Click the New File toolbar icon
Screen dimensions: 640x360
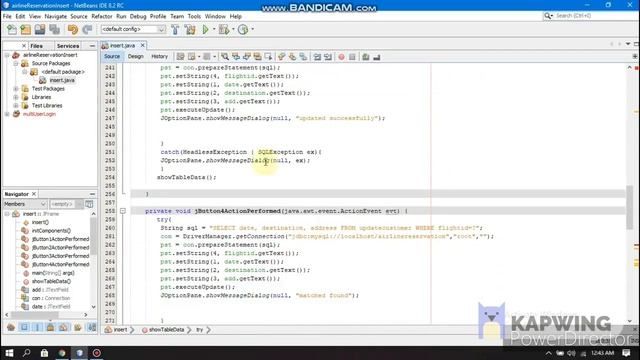click(12, 29)
